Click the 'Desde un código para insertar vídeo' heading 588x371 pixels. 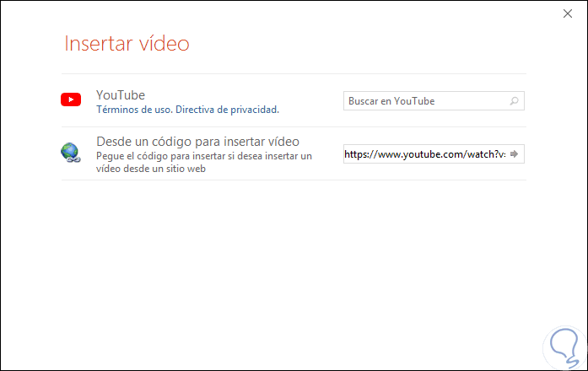(197, 142)
